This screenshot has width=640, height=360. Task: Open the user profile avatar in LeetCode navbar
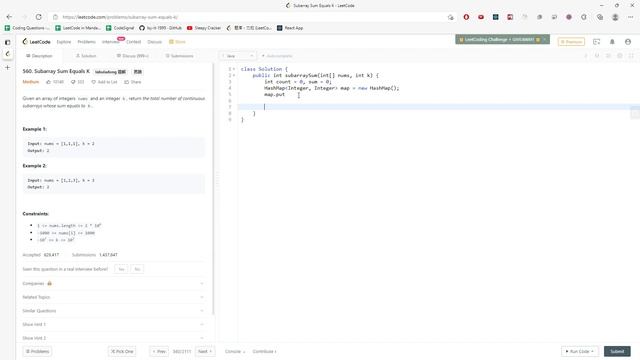(628, 42)
